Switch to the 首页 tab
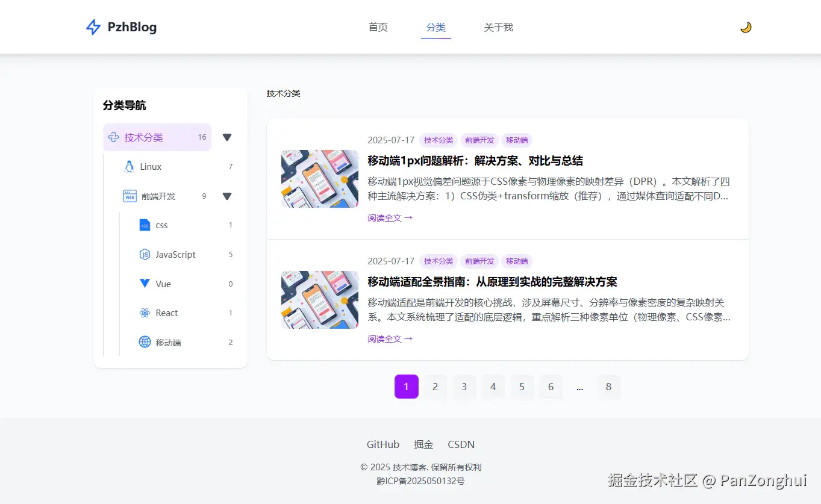821x504 pixels. click(x=378, y=27)
